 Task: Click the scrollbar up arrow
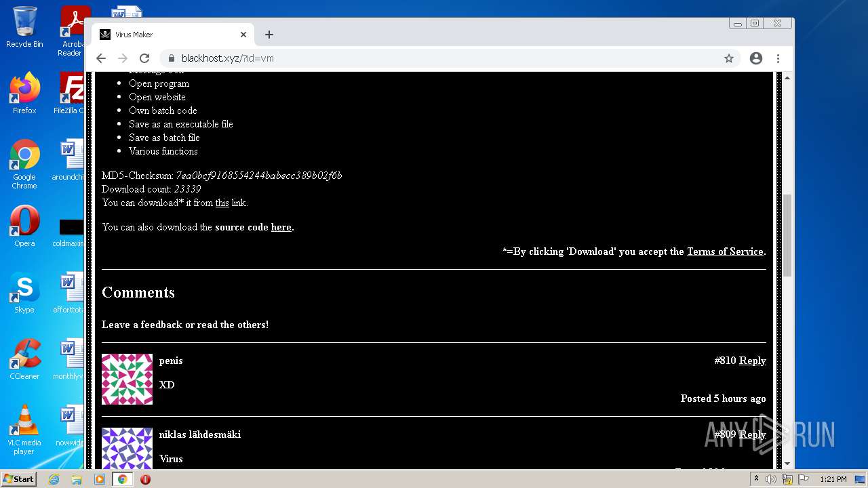click(x=787, y=78)
